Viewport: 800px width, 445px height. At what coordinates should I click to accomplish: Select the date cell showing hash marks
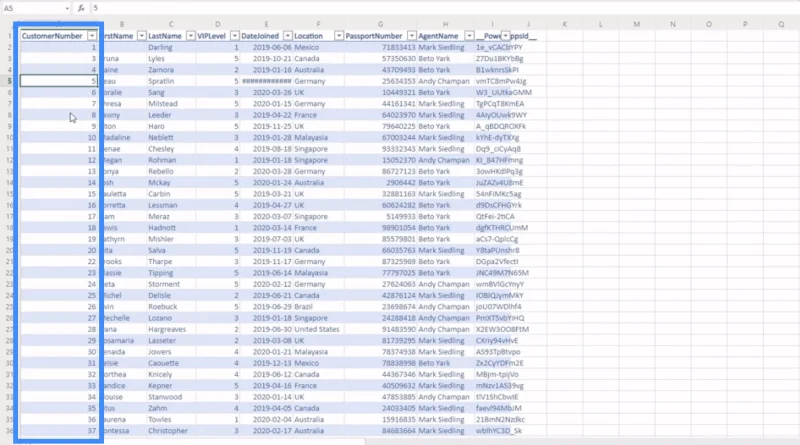[266, 81]
